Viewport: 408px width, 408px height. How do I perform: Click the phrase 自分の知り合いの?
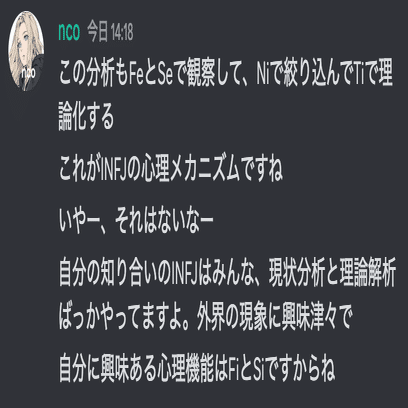(114, 275)
